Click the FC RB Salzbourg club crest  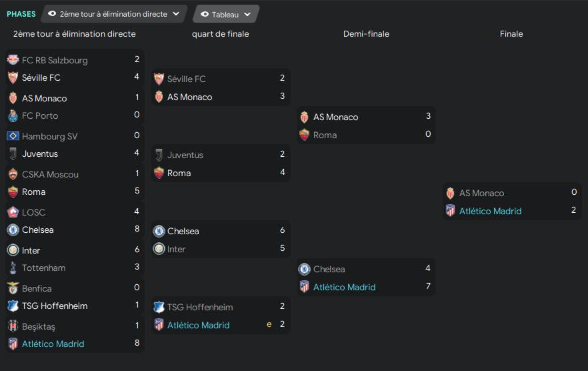click(12, 60)
